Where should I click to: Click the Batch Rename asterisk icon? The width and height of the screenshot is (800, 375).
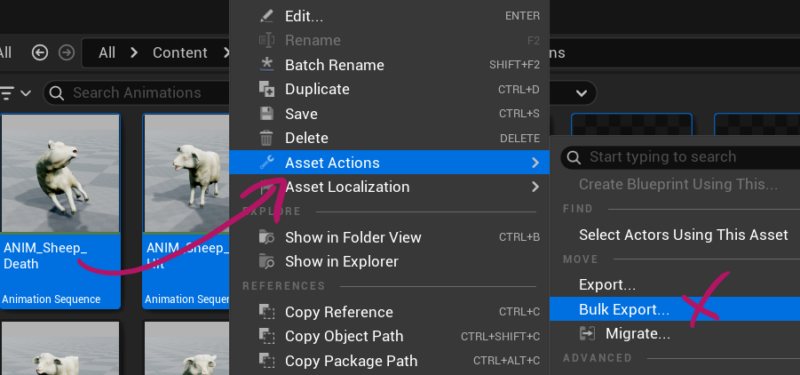tap(266, 65)
